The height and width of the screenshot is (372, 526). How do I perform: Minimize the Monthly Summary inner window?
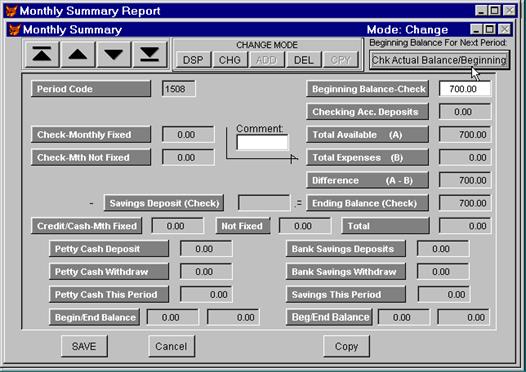[x=476, y=30]
